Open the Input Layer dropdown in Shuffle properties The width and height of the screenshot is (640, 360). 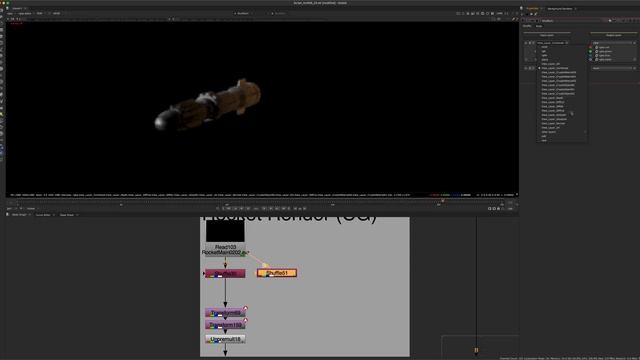(x=553, y=43)
